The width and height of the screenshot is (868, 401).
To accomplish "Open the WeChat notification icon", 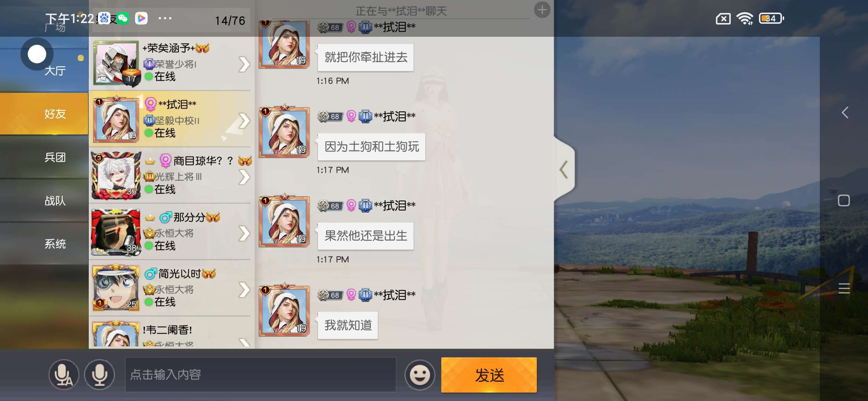I will 123,18.
